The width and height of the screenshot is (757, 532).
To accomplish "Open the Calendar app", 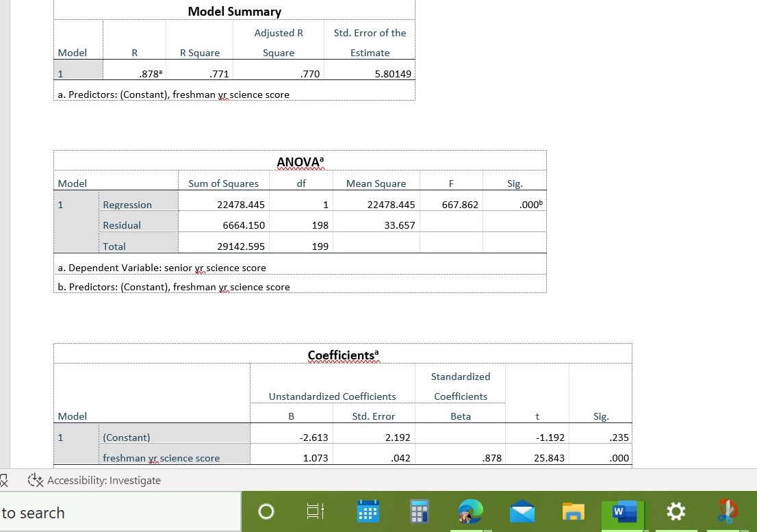I will [368, 511].
